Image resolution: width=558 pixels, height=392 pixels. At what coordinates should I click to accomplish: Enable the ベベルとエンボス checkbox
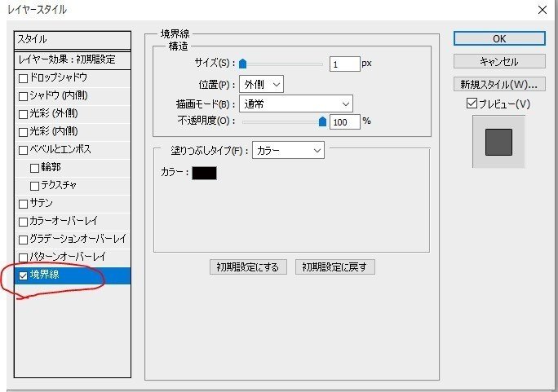(23, 150)
